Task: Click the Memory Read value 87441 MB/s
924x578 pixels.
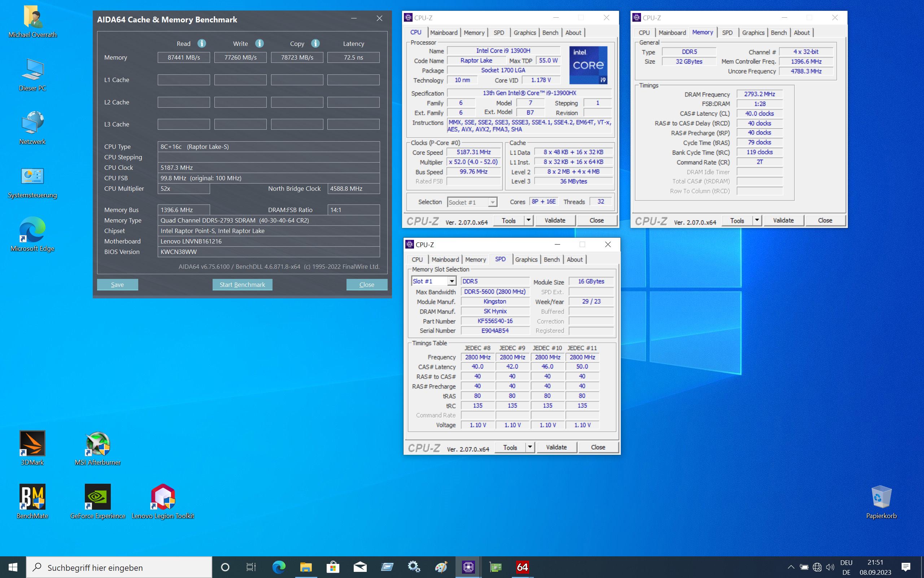Action: 184,57
